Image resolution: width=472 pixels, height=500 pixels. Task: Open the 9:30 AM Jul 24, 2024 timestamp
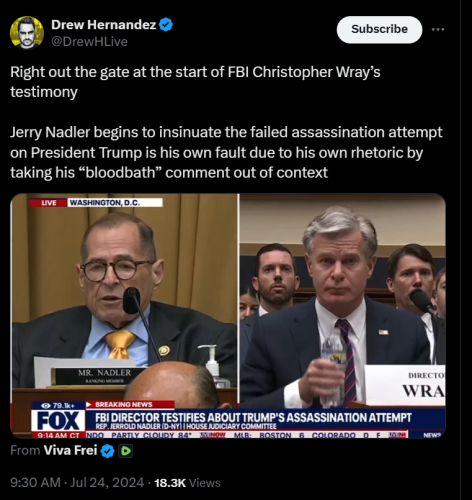point(77,483)
